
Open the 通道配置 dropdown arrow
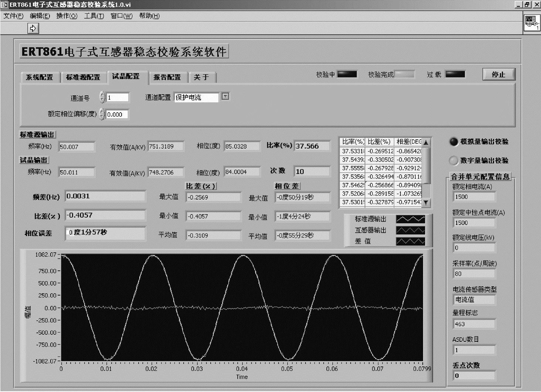pos(225,97)
